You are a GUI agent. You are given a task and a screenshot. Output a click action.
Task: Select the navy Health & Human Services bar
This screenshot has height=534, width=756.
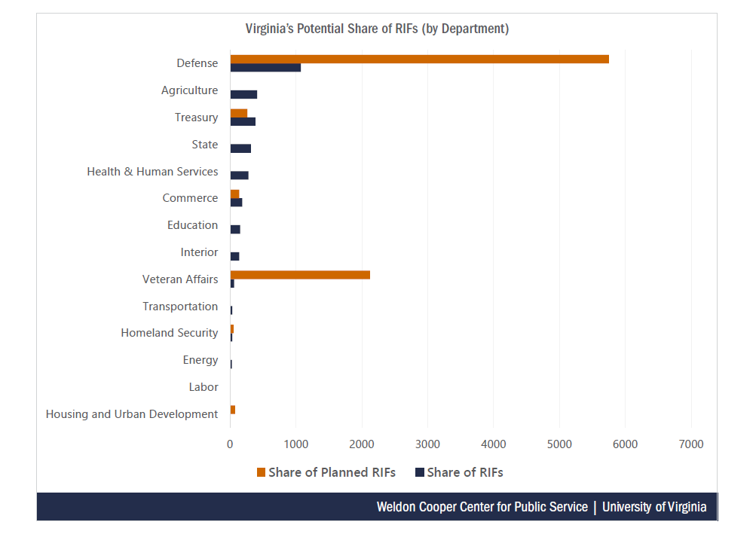pos(239,175)
